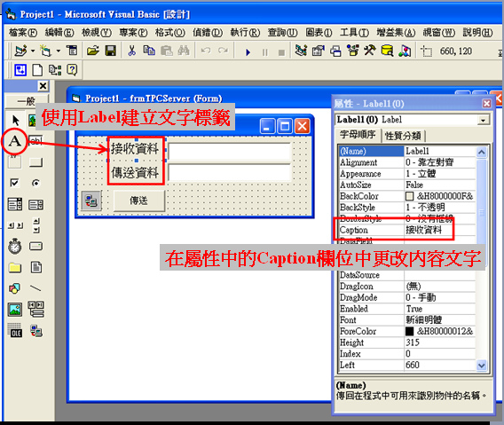Open the Properties Window toolbar icon

[319, 51]
